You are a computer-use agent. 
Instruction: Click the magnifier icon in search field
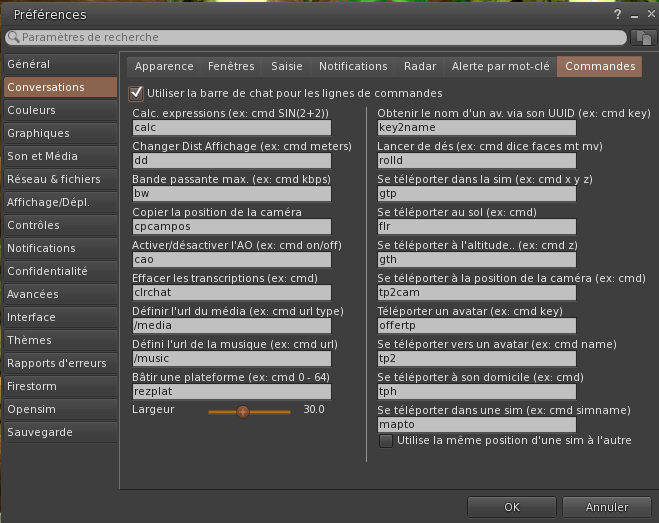pyautogui.click(x=13, y=37)
